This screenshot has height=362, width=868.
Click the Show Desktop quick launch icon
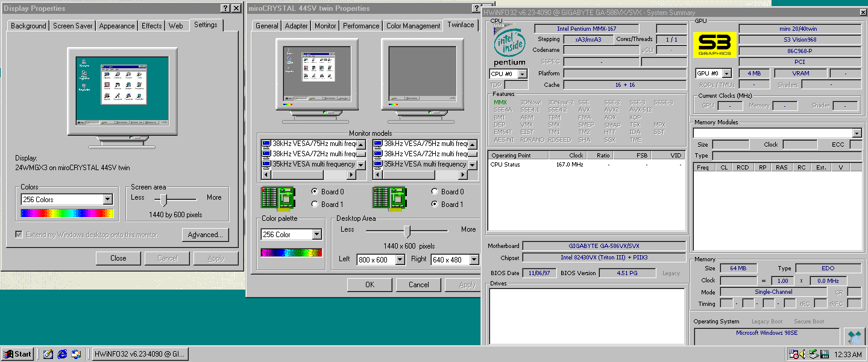coord(48,354)
